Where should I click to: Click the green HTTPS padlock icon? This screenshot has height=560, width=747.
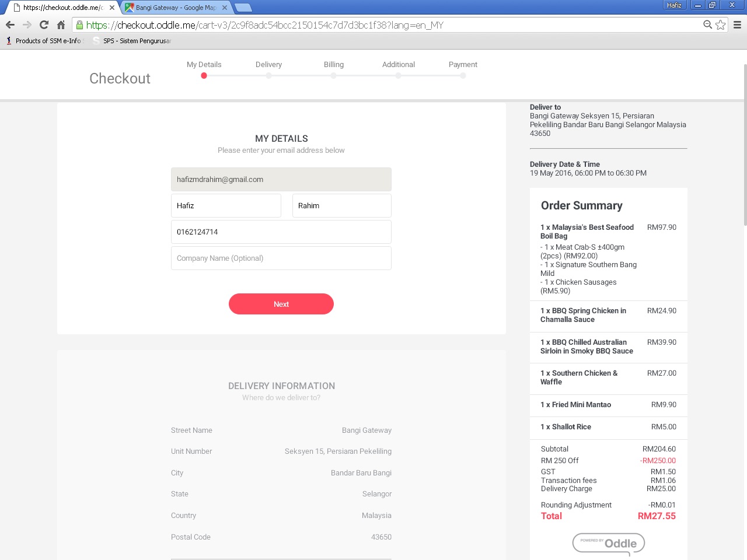(x=80, y=25)
